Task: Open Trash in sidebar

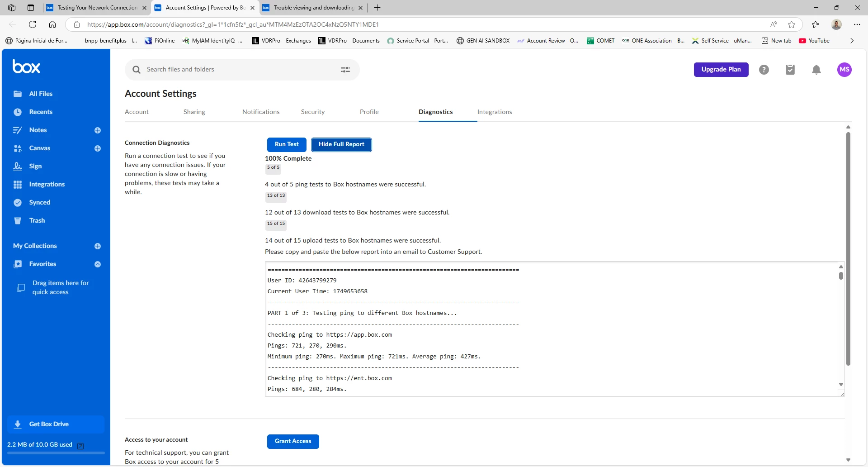Action: [x=37, y=220]
